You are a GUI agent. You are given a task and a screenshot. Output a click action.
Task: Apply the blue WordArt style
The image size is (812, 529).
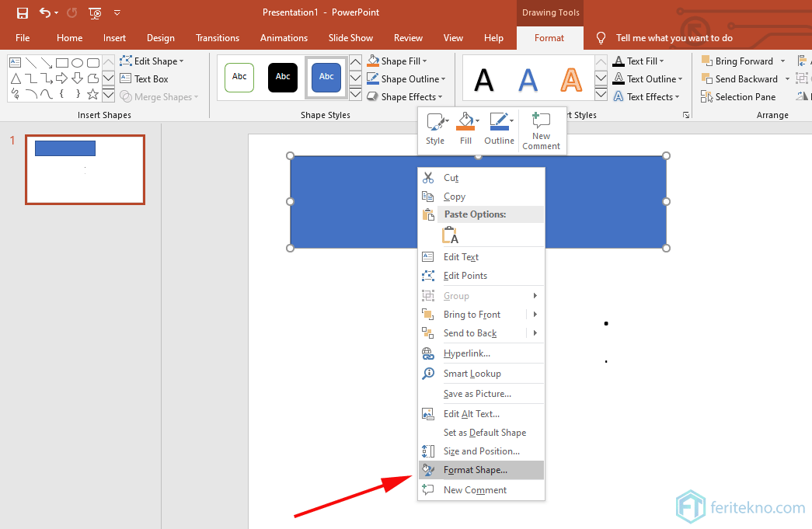tap(528, 80)
